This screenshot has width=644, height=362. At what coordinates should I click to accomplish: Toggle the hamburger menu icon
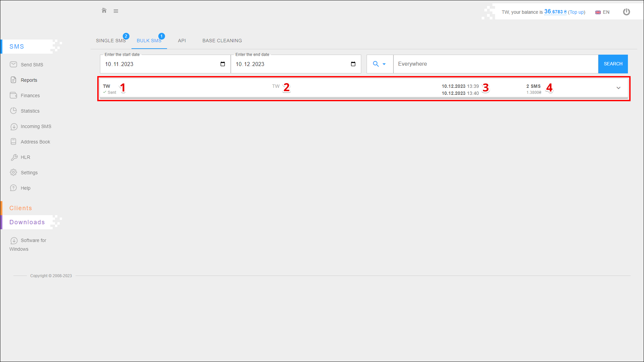pyautogui.click(x=116, y=11)
